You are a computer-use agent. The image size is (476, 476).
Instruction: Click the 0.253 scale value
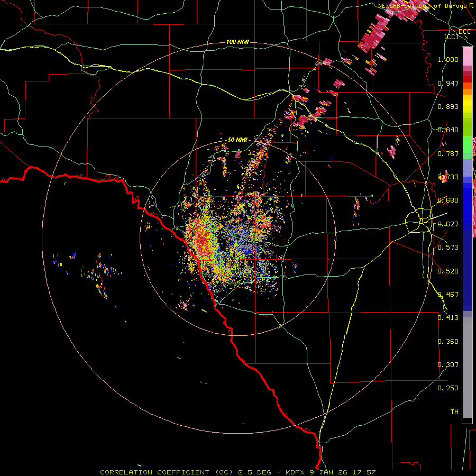(448, 388)
